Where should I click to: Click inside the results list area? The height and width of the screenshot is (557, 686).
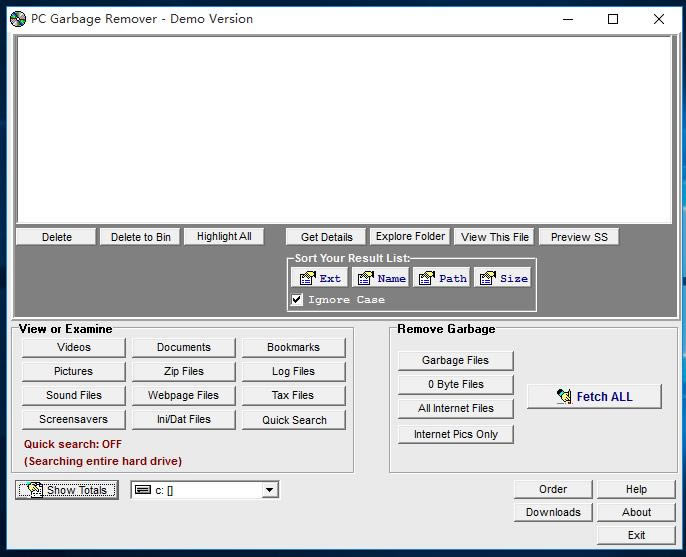coord(344,130)
